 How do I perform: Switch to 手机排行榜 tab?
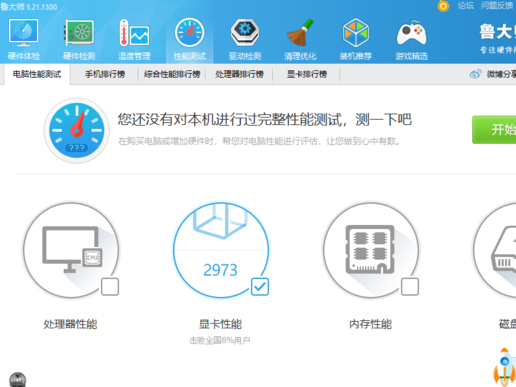coord(105,74)
